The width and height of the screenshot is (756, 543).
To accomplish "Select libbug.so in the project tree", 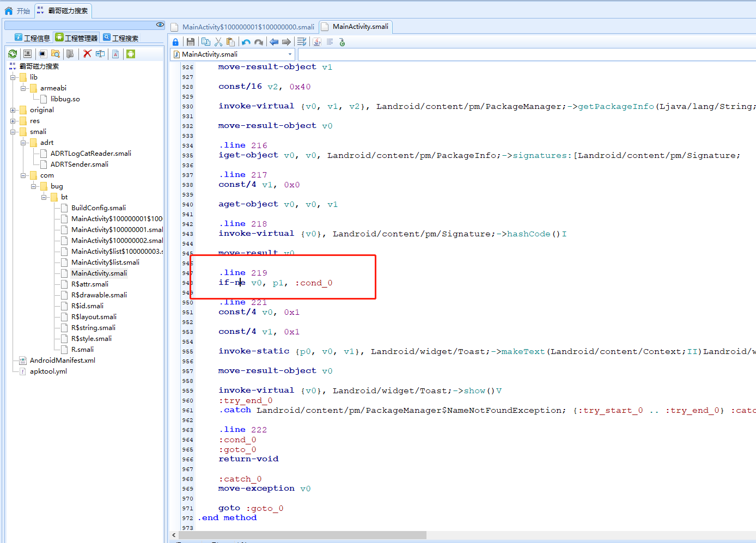I will [65, 99].
